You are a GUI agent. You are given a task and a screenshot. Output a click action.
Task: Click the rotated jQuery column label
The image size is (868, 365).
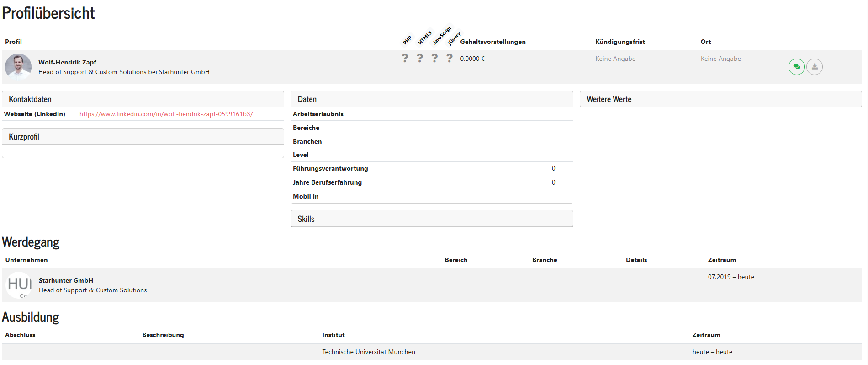(x=455, y=38)
